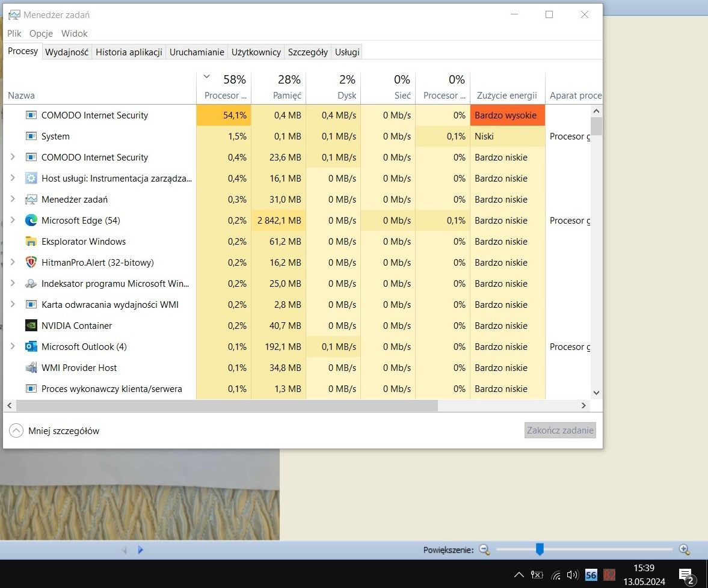Go to the previous image with the grey arrow

tap(125, 550)
